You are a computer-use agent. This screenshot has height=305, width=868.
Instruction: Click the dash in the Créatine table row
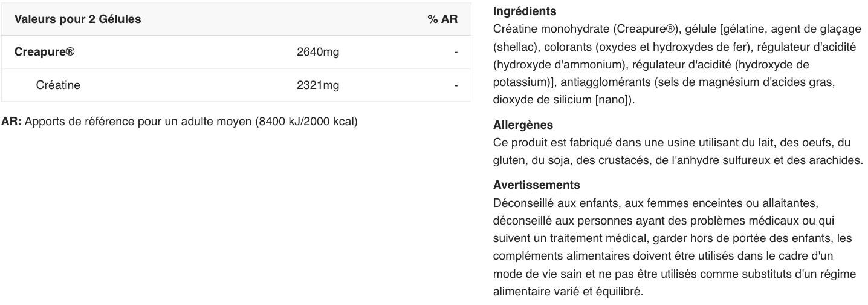coord(456,85)
